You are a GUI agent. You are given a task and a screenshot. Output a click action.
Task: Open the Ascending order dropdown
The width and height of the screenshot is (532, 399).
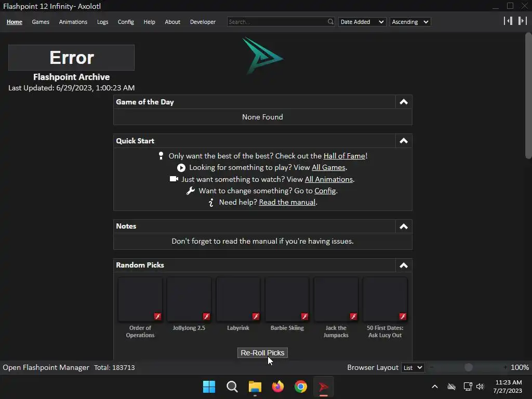tap(410, 22)
